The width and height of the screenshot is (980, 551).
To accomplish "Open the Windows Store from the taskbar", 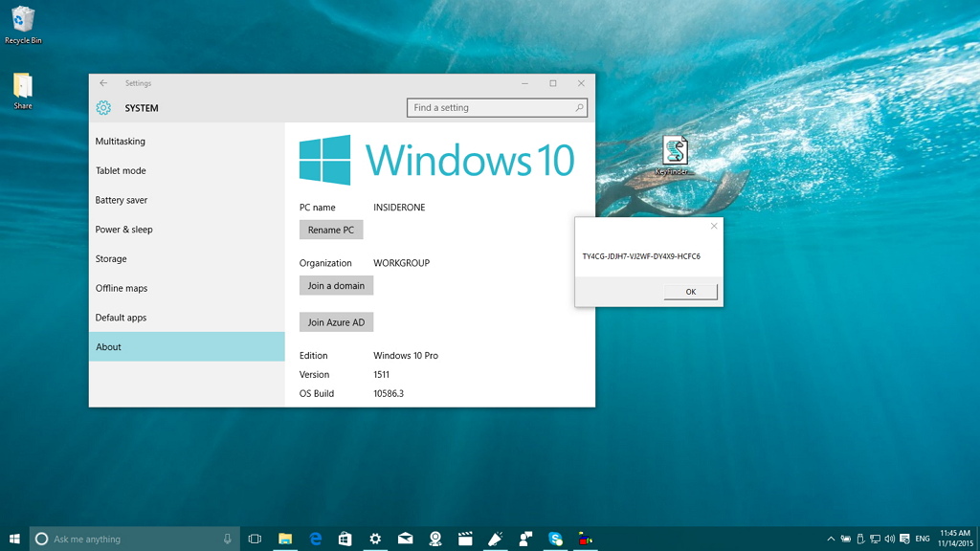I will [345, 539].
